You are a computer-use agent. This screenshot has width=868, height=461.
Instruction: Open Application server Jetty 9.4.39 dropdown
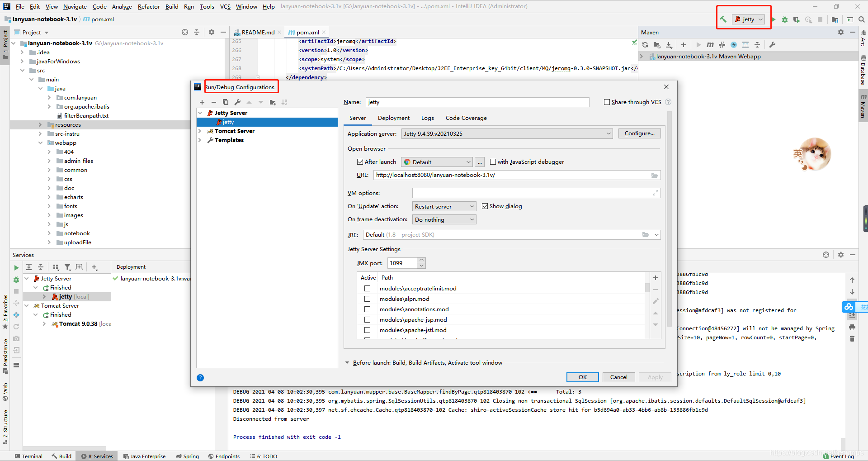click(507, 133)
